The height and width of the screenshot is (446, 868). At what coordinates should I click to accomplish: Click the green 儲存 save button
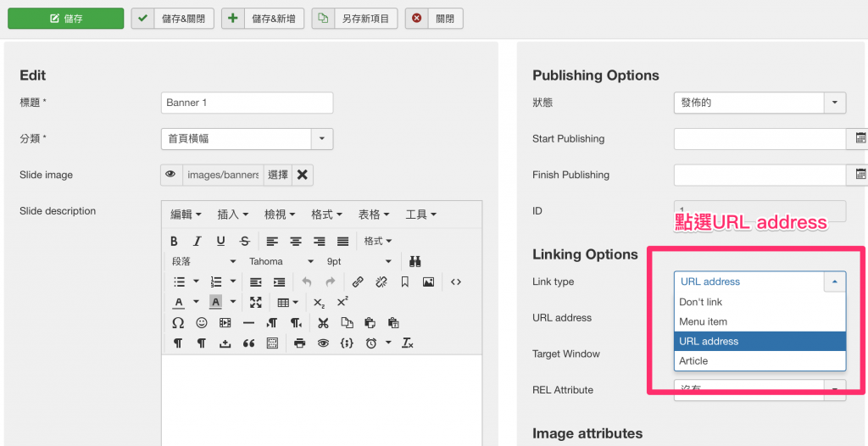pos(65,19)
